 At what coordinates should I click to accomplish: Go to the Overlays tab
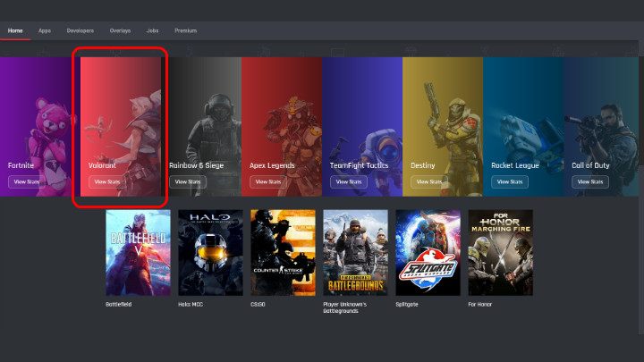121,30
